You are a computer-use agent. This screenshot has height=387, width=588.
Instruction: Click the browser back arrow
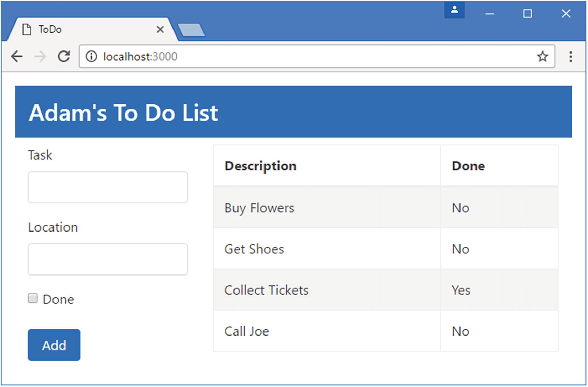coord(17,57)
